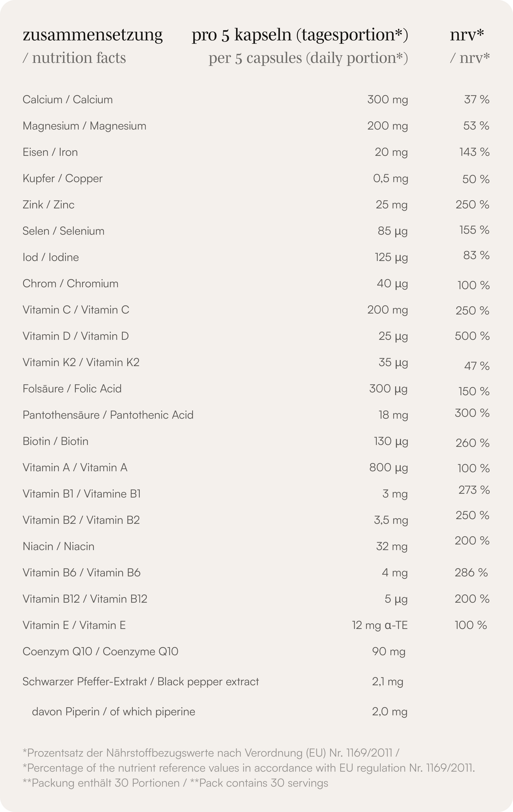Click the 'nrv*' column header
The width and height of the screenshot is (513, 812).
click(467, 35)
